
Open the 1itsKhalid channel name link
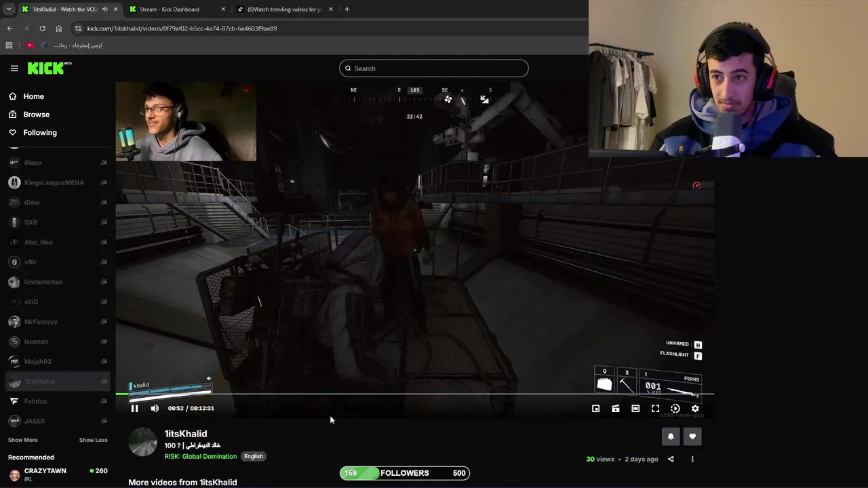(186, 434)
